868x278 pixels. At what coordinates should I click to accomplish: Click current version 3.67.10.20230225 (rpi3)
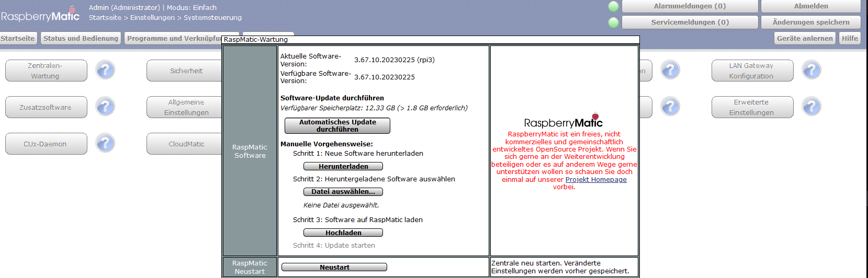point(394,60)
